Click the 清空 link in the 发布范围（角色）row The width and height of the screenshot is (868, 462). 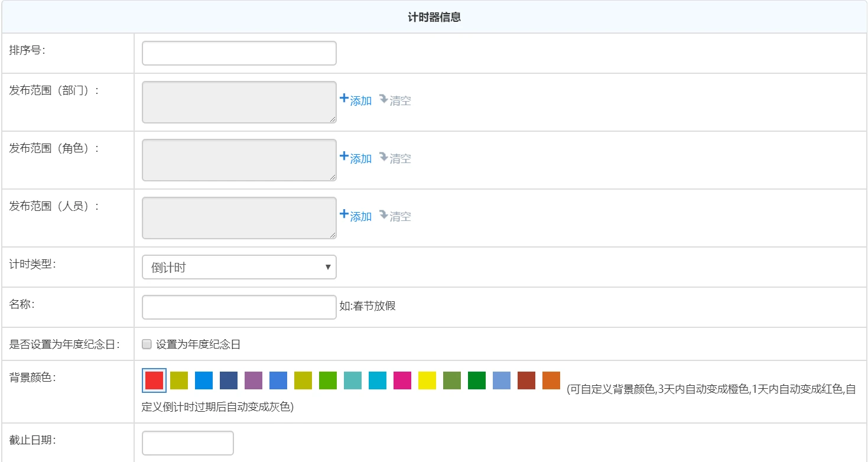[400, 158]
